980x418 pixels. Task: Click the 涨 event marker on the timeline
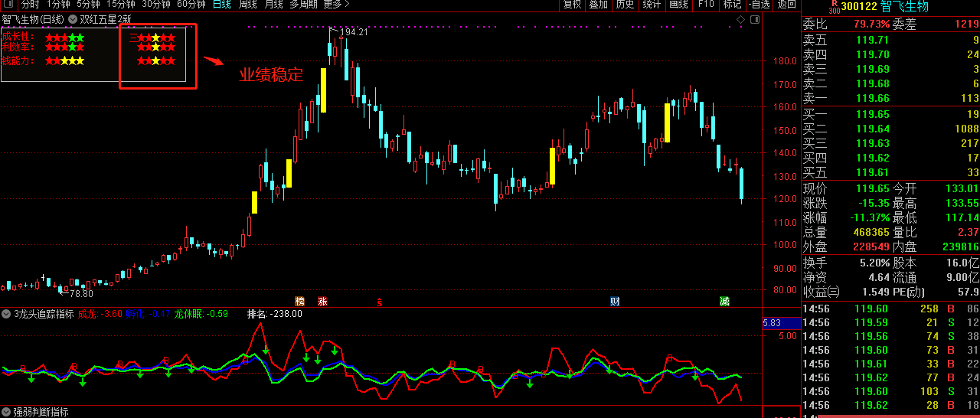coord(322,301)
